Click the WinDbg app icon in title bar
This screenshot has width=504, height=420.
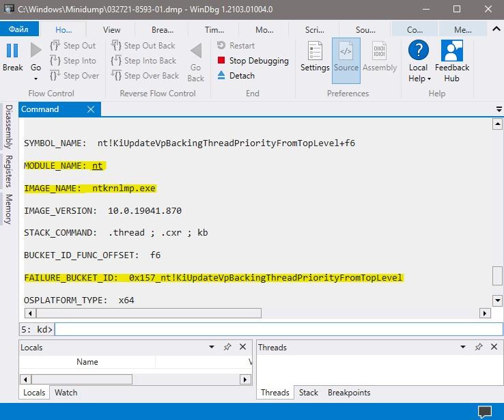pos(9,8)
